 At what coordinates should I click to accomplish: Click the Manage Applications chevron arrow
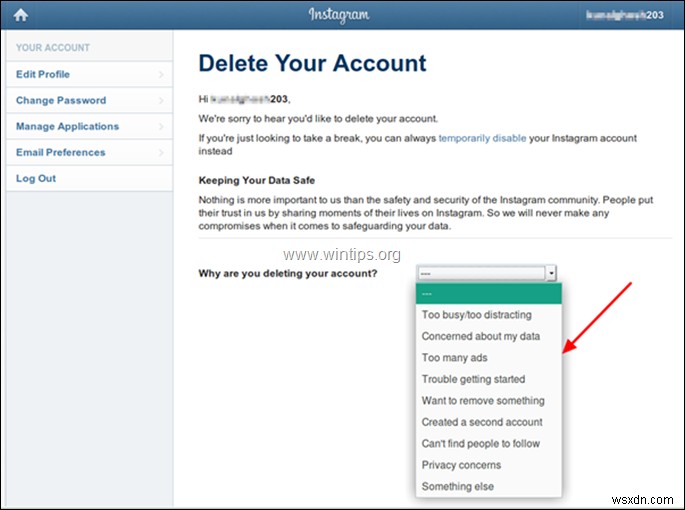161,127
